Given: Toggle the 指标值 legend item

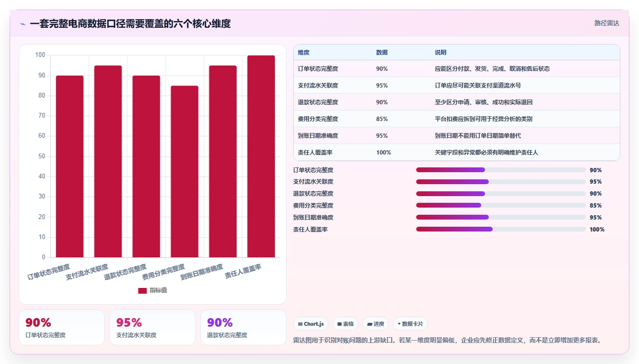Looking at the screenshot, I should pos(153,290).
